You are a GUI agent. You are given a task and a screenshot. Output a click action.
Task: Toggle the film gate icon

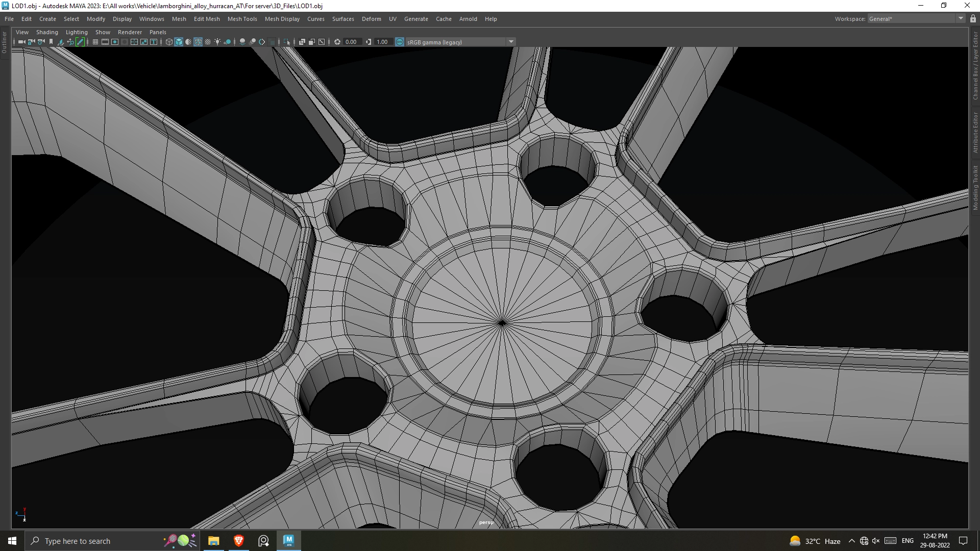[105, 42]
